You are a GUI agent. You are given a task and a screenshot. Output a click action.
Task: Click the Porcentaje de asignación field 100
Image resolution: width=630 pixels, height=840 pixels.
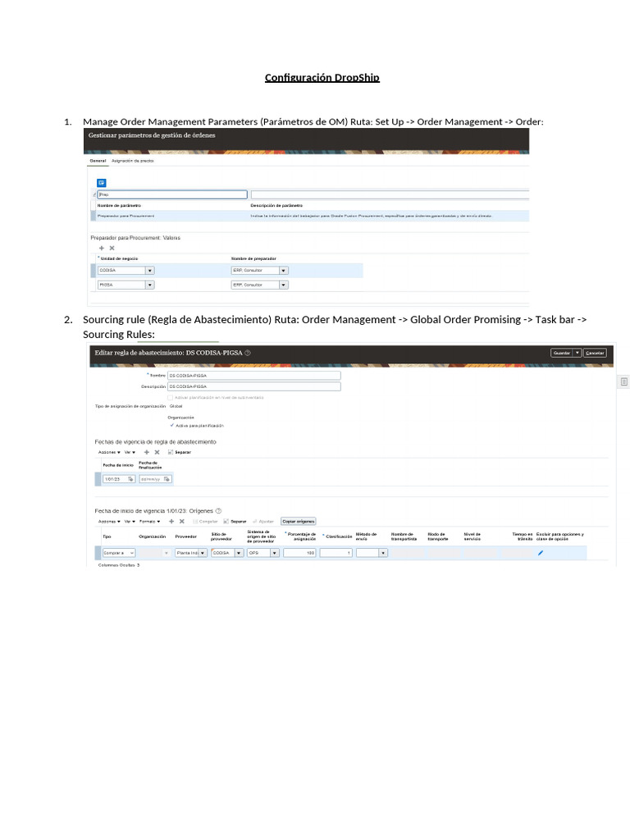click(x=299, y=553)
